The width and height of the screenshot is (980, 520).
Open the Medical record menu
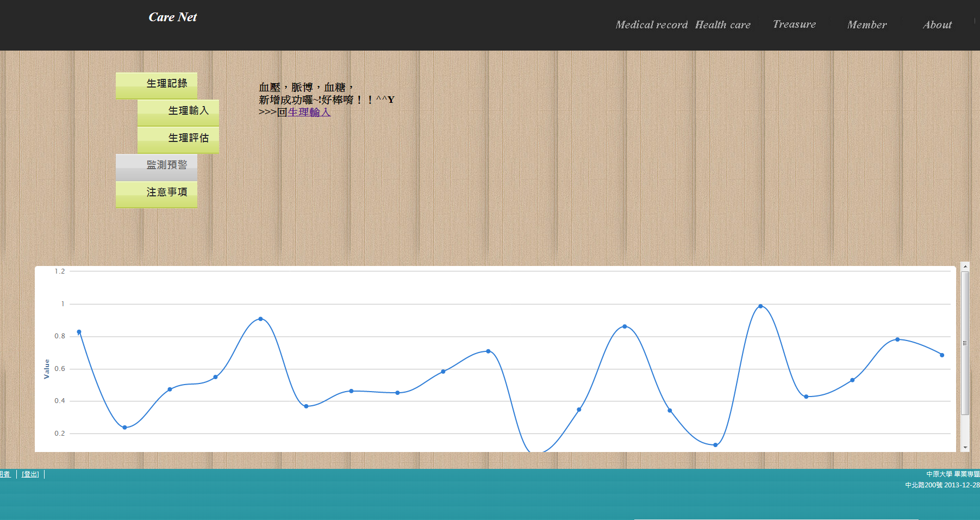click(x=651, y=25)
